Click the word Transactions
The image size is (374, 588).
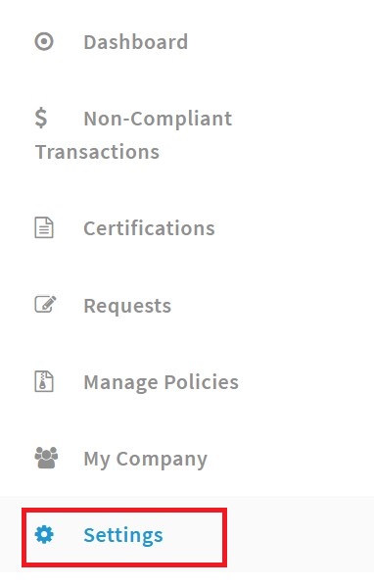tap(98, 152)
